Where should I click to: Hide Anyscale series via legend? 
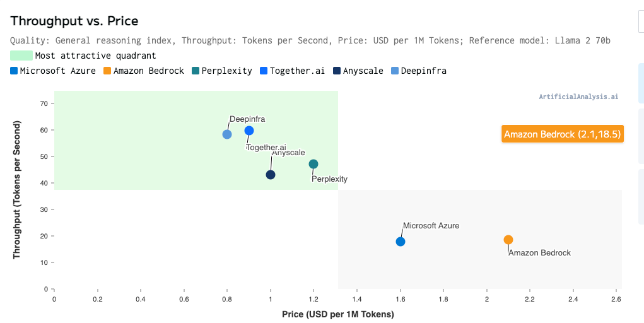[358, 71]
